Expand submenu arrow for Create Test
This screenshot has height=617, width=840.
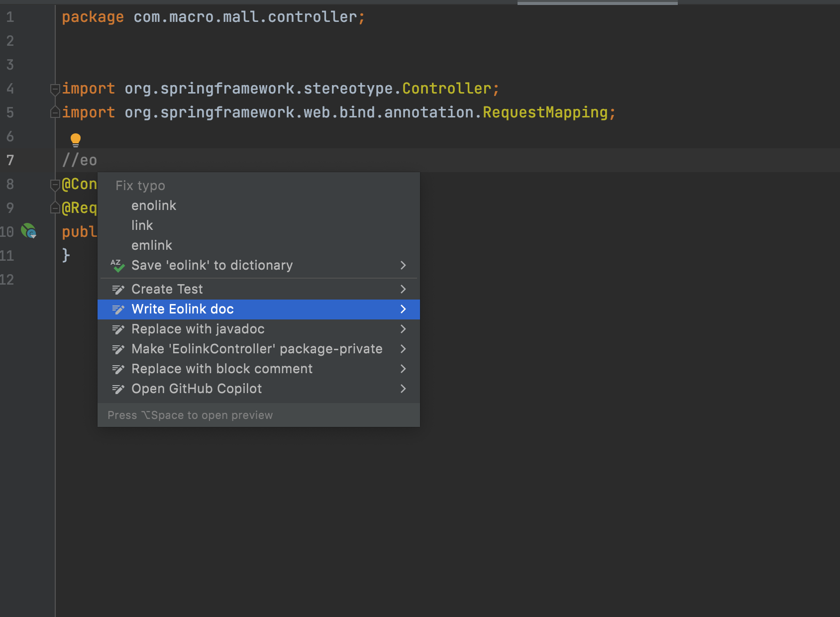(x=403, y=289)
